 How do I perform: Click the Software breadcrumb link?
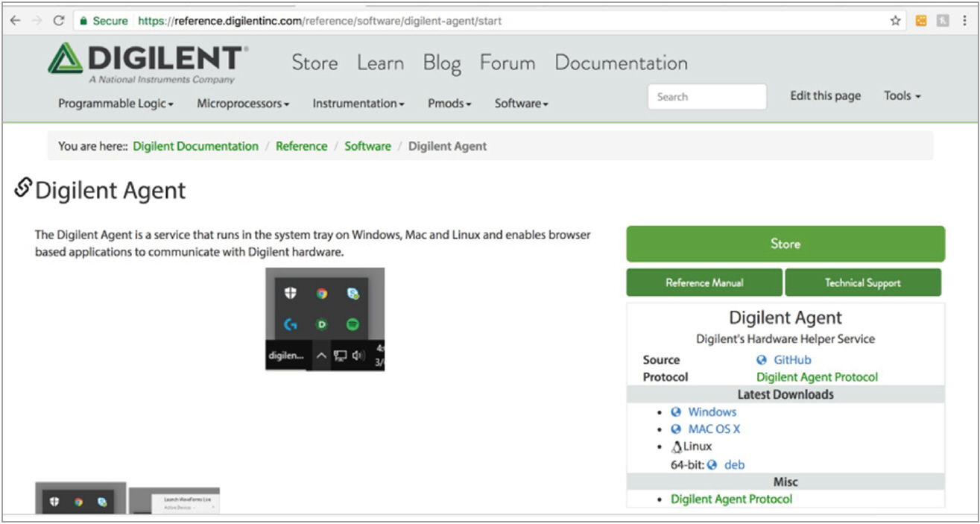pos(367,146)
